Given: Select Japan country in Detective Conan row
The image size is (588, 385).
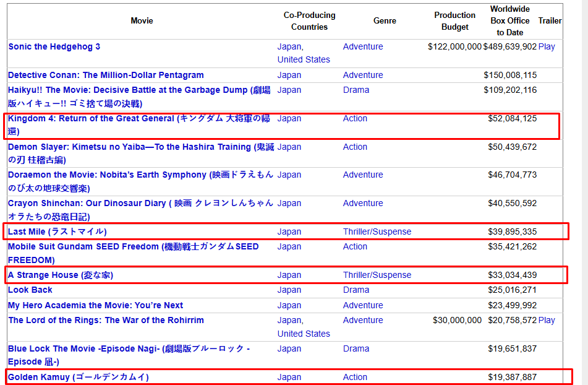Looking at the screenshot, I should pyautogui.click(x=289, y=75).
